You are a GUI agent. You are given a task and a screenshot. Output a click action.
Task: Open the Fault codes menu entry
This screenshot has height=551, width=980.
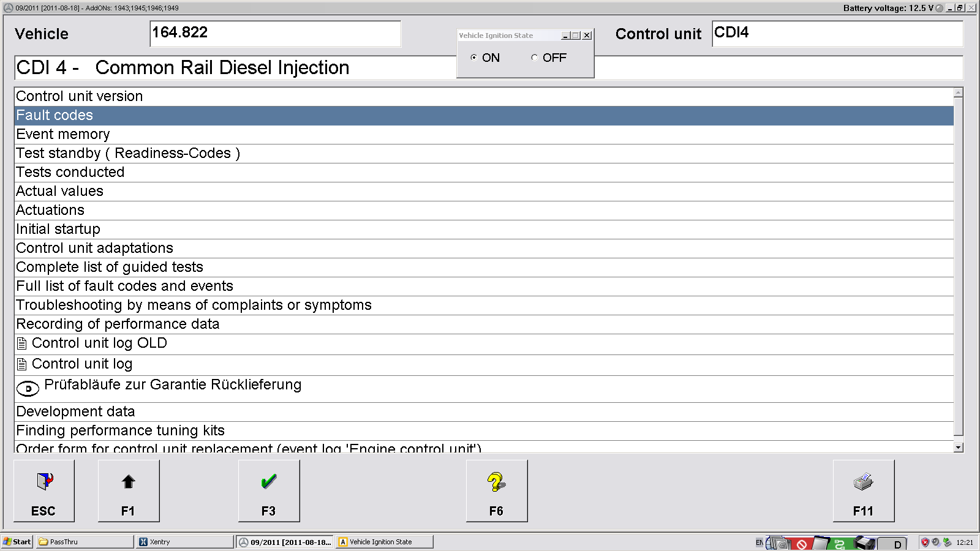click(x=55, y=116)
